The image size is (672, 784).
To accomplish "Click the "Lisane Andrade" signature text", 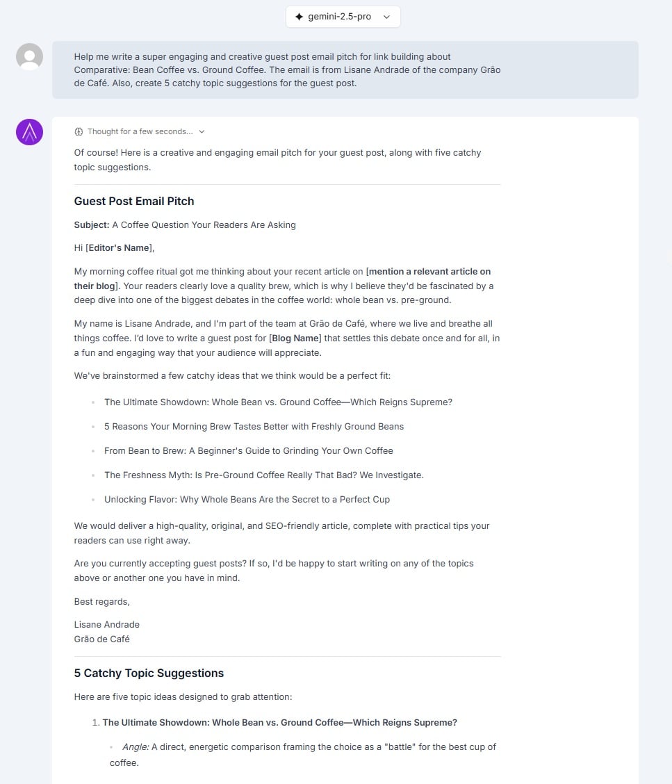I will pos(106,624).
